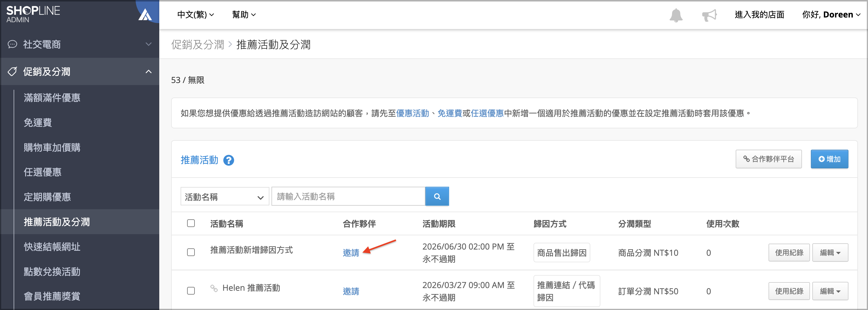Open the 中文(繁) language dropdown

[195, 15]
